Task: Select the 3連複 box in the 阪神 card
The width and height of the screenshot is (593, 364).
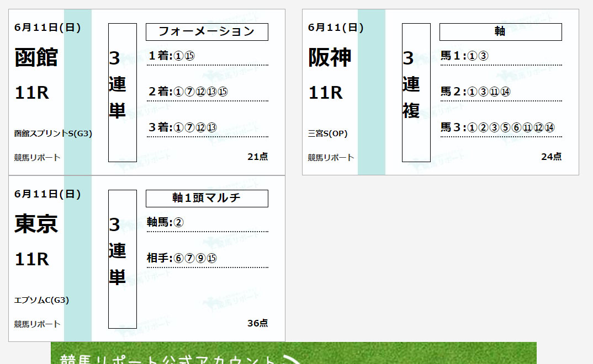Action: 416,93
